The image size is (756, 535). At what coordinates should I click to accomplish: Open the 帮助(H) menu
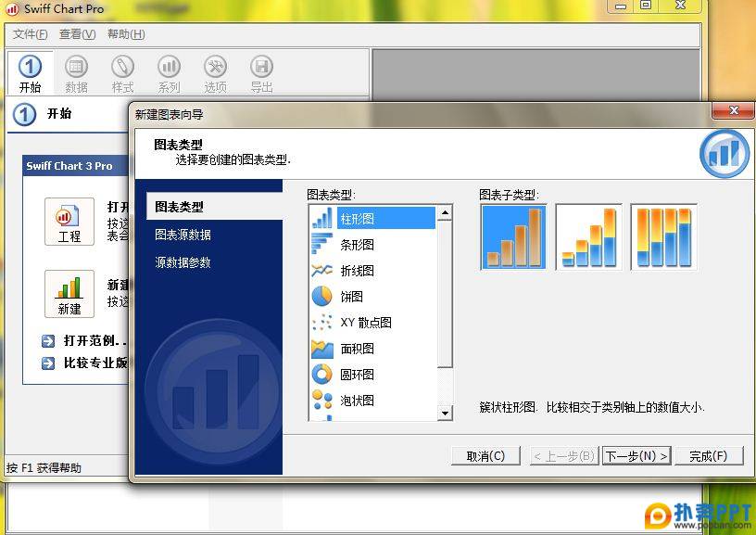[126, 34]
